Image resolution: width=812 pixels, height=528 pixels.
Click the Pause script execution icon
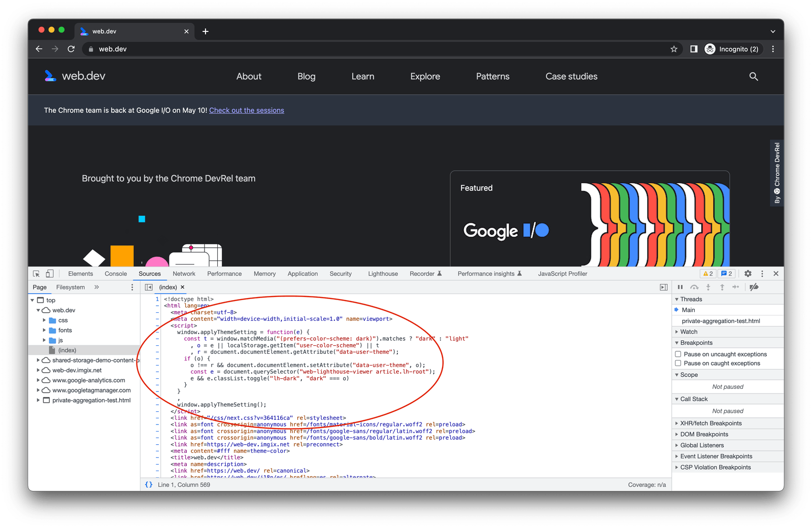pyautogui.click(x=680, y=287)
